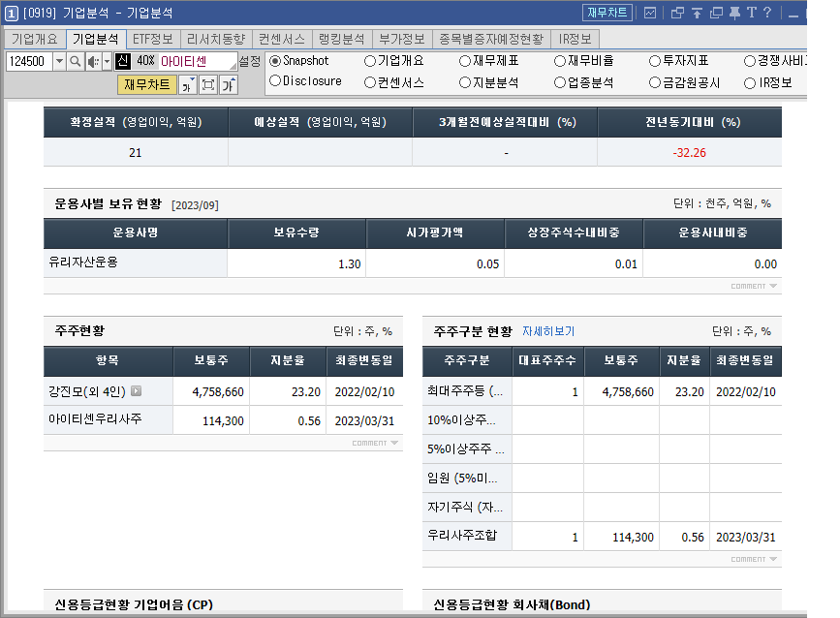The image size is (840, 618).
Task: Select the 유리자산운용 row name
Action: click(83, 262)
